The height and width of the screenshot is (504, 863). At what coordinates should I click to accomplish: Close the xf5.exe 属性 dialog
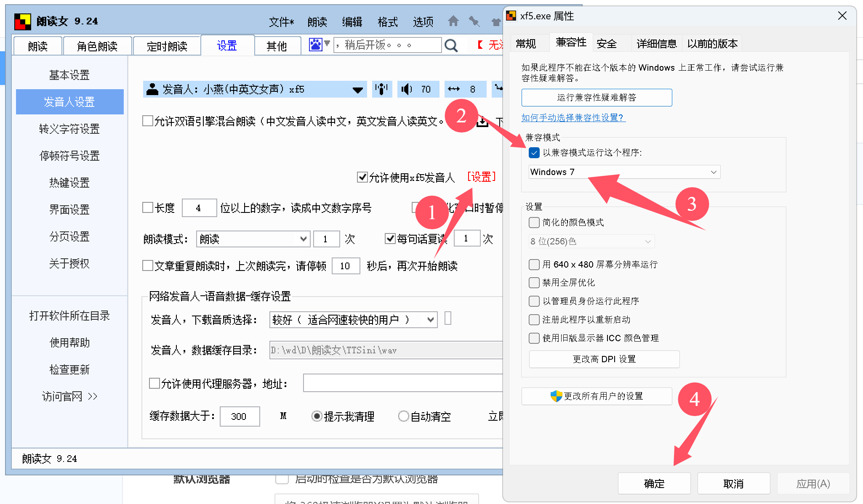click(842, 16)
